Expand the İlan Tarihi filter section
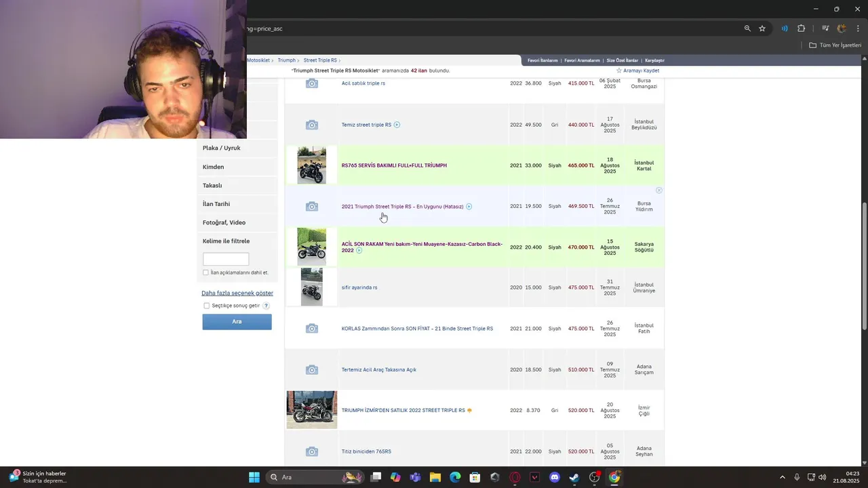This screenshot has height=488, width=868. click(237, 203)
